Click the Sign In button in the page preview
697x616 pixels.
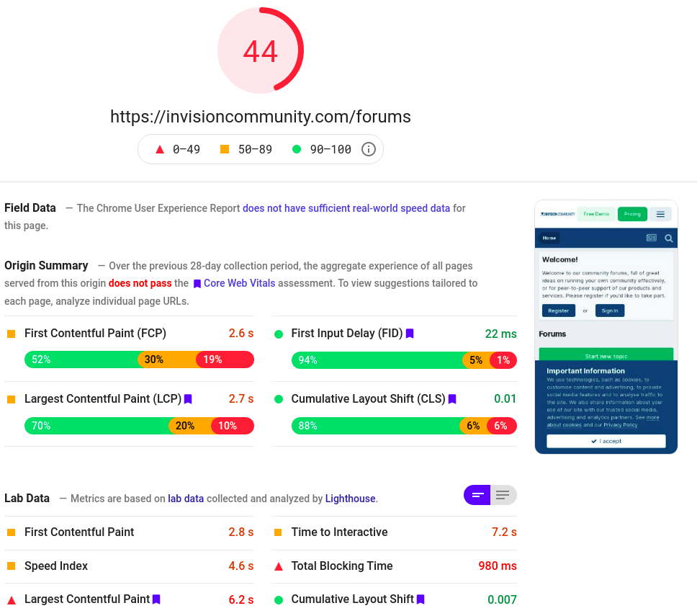[610, 311]
